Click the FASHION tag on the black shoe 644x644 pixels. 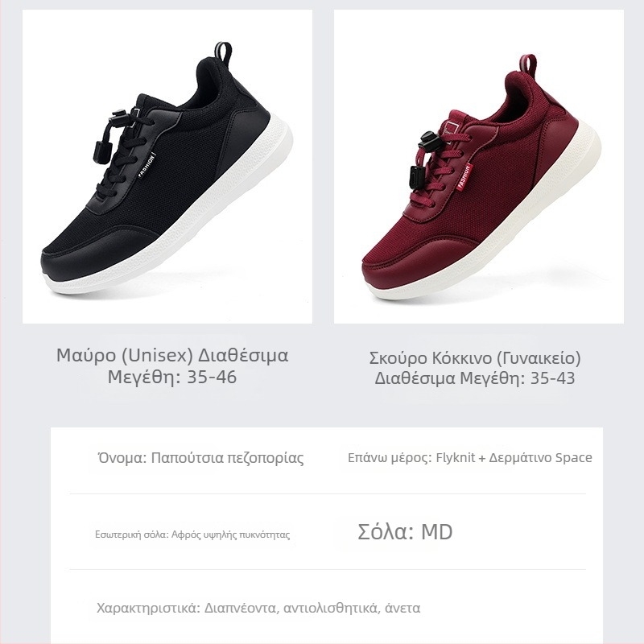pyautogui.click(x=147, y=165)
